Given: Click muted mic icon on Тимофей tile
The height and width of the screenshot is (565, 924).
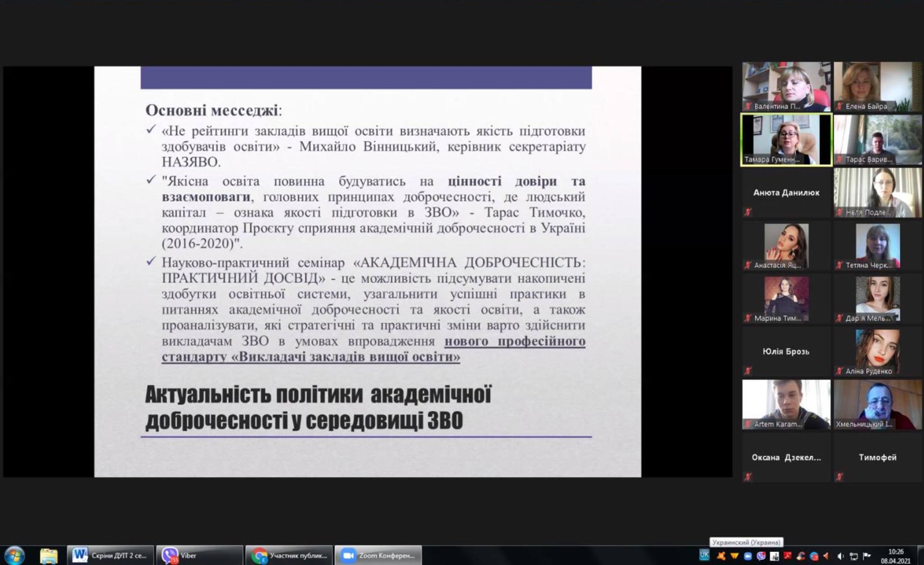Looking at the screenshot, I should (x=839, y=477).
